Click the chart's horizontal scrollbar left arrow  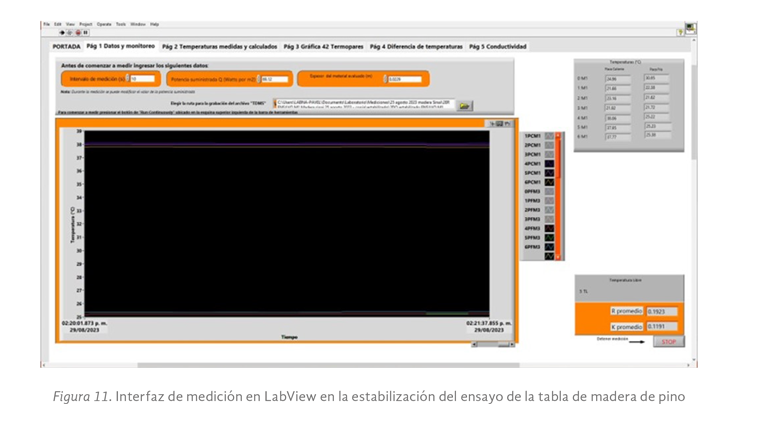475,345
